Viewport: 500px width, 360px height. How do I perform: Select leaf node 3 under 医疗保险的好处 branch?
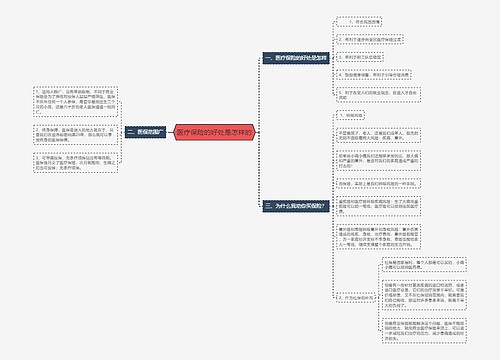[x=360, y=57]
